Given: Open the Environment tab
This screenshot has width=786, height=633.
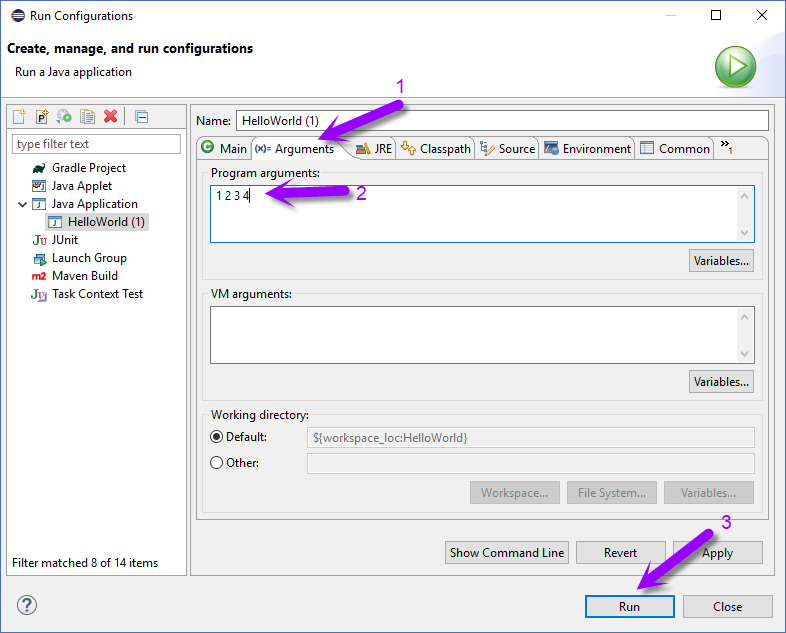Looking at the screenshot, I should pyautogui.click(x=587, y=149).
